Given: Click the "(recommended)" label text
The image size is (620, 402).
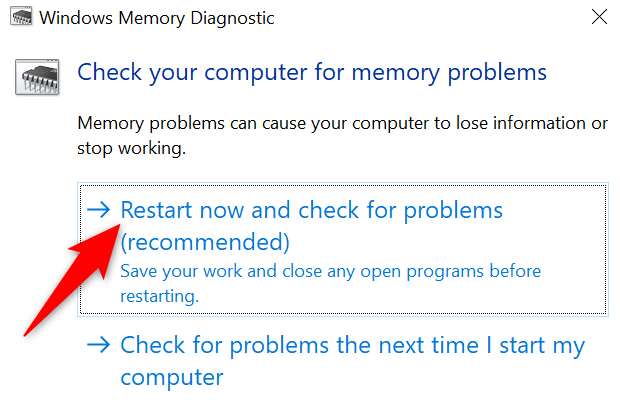Looking at the screenshot, I should coord(204,242).
